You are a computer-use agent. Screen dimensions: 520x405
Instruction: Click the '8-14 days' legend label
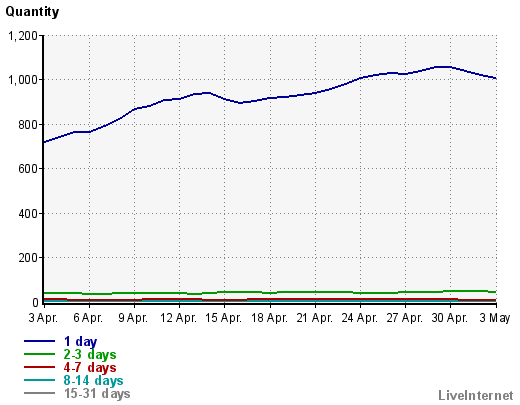93,380
